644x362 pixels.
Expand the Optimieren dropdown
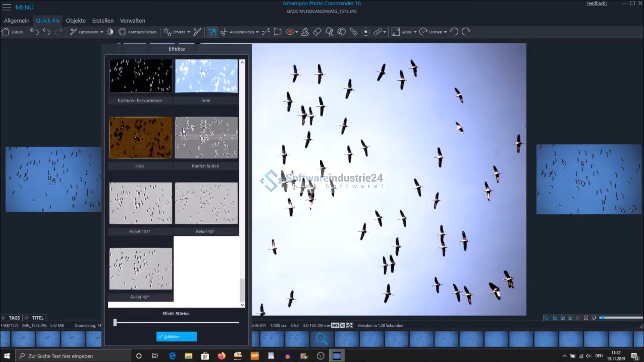click(102, 32)
